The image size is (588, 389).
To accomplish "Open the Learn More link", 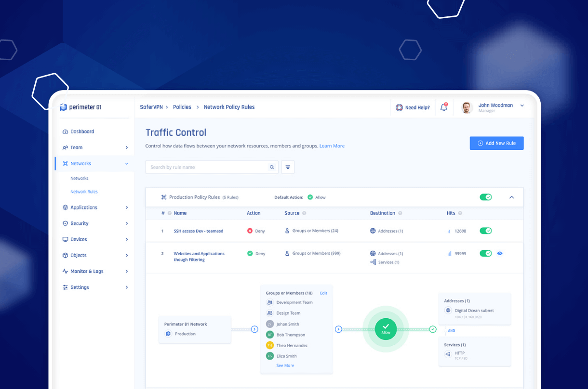I will coord(332,146).
